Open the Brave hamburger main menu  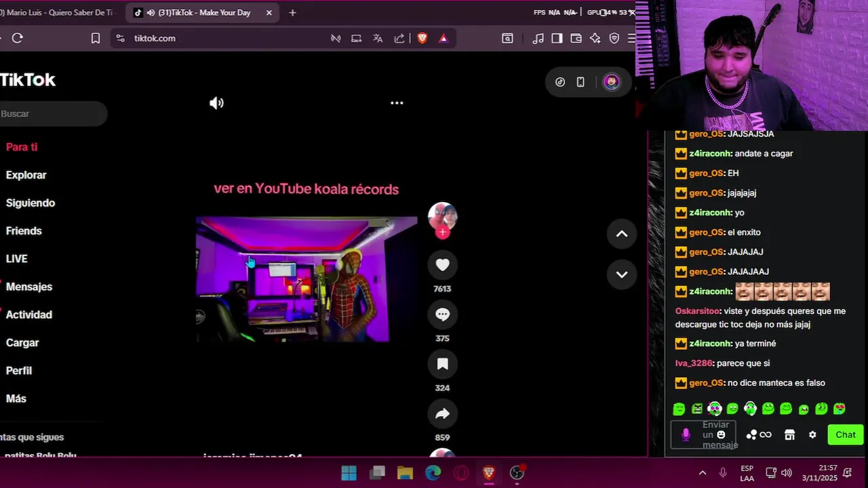[631, 39]
